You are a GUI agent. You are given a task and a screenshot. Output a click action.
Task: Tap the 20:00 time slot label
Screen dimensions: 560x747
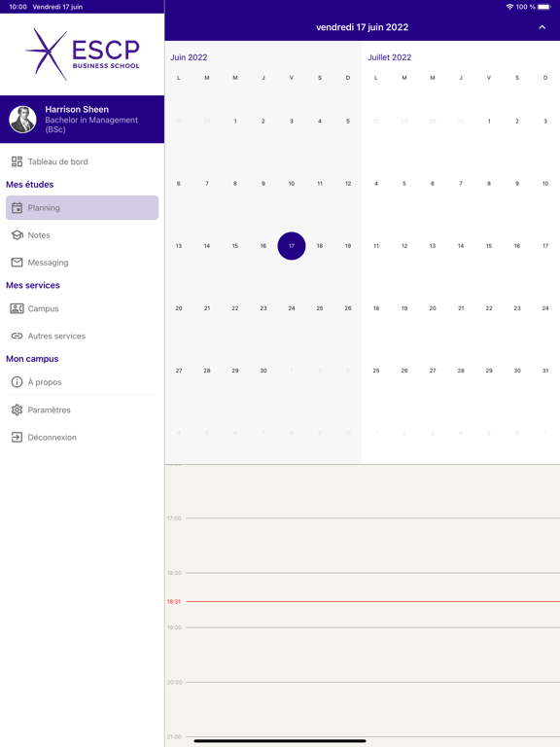[174, 682]
